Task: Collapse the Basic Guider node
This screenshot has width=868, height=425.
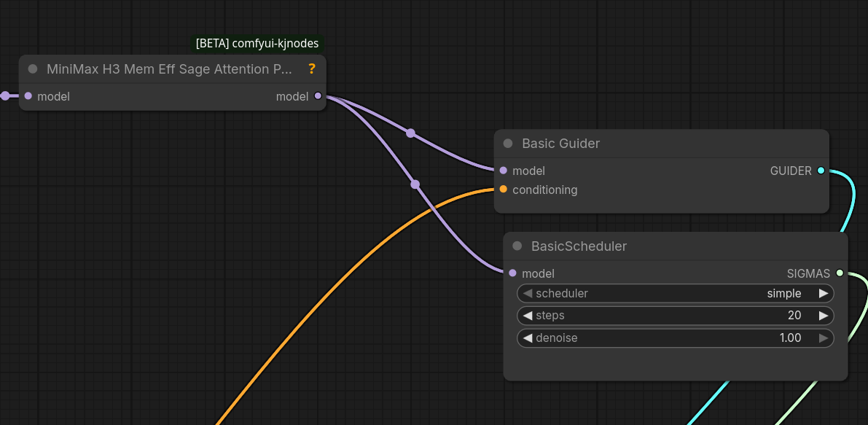Action: click(508, 144)
